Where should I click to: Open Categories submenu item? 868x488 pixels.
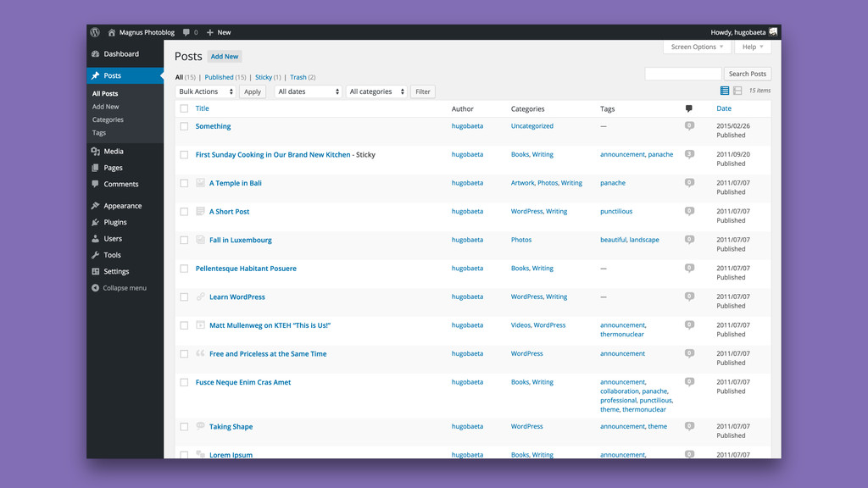[x=108, y=119]
